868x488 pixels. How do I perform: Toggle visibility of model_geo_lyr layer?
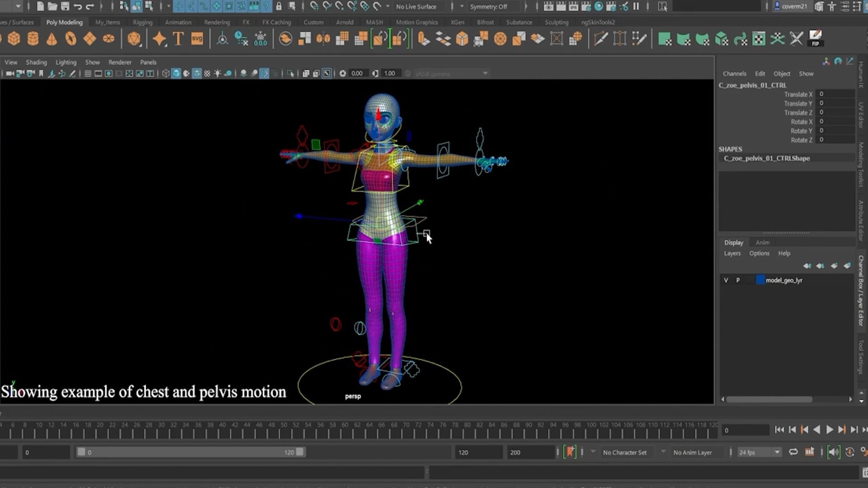[x=726, y=280]
